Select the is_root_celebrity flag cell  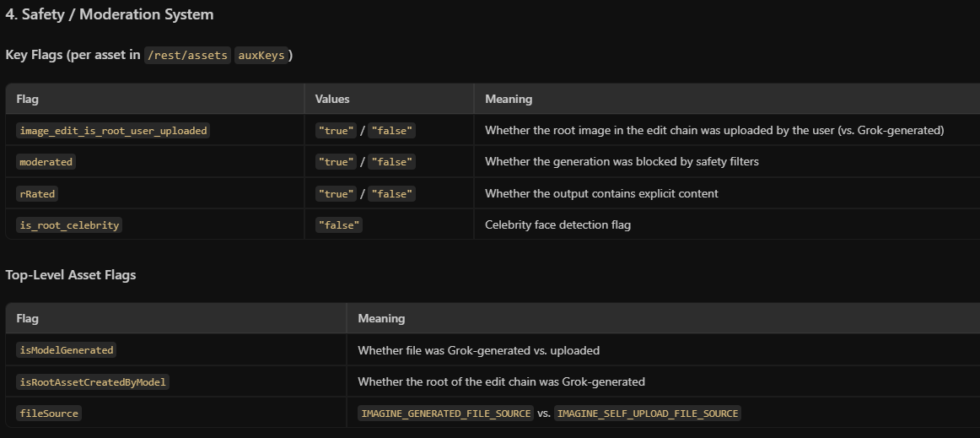pyautogui.click(x=69, y=225)
